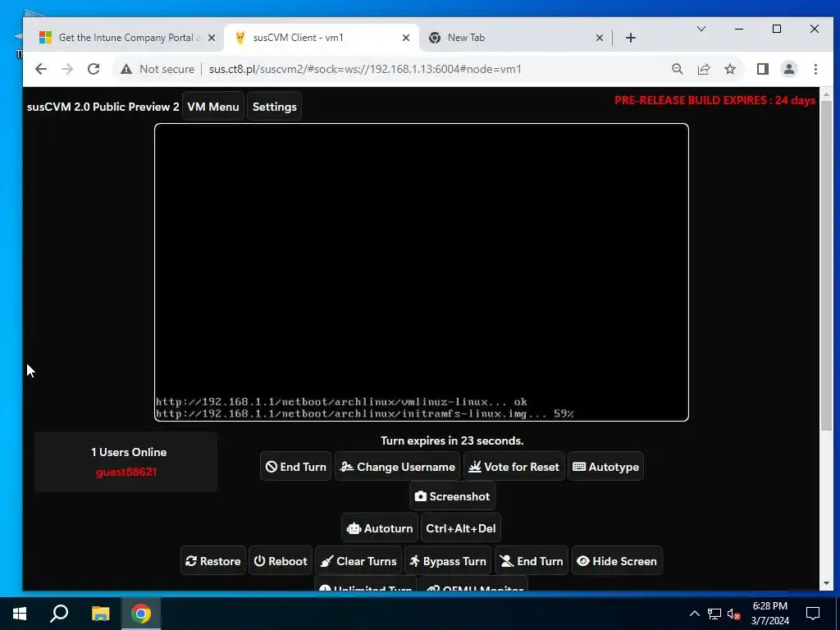840x630 pixels.
Task: Open the clock showing 6:28 PM
Action: pyautogui.click(x=769, y=614)
